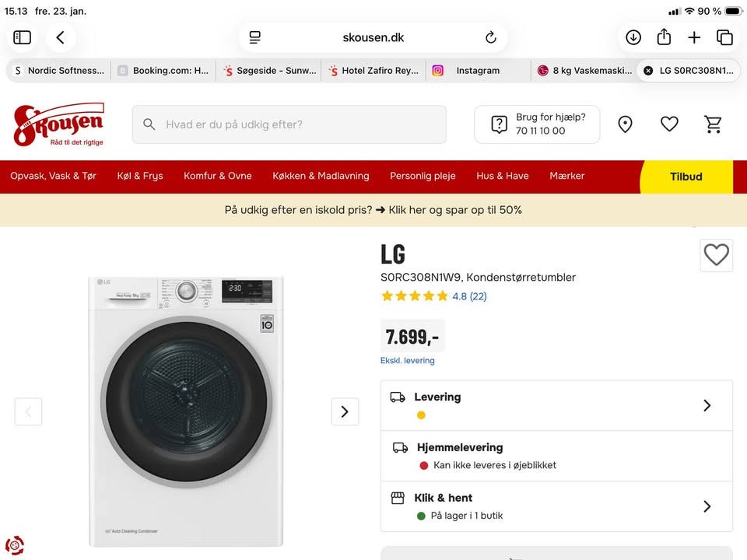Go back with the browser arrow

(x=61, y=37)
